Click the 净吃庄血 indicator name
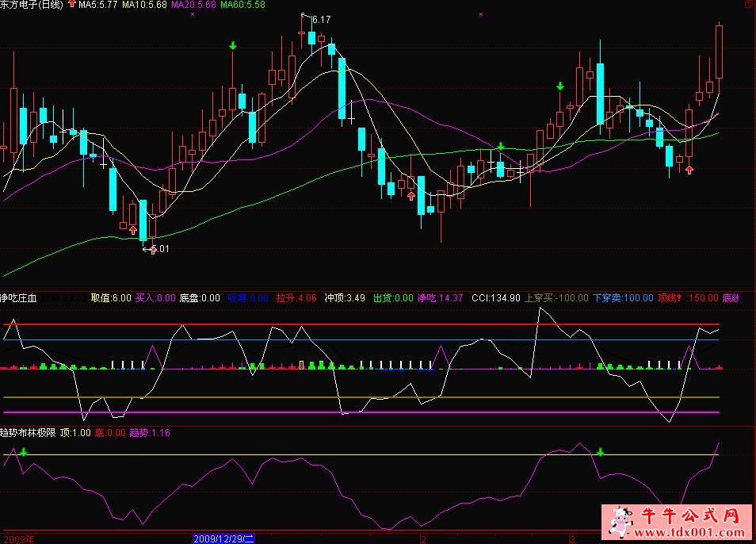The width and height of the screenshot is (756, 544). (x=18, y=298)
